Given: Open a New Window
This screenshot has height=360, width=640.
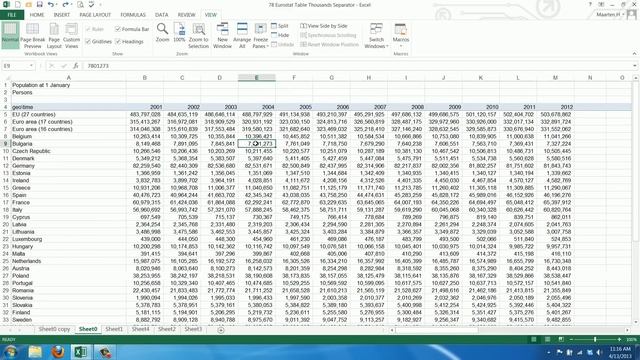Looking at the screenshot, I should [x=222, y=36].
